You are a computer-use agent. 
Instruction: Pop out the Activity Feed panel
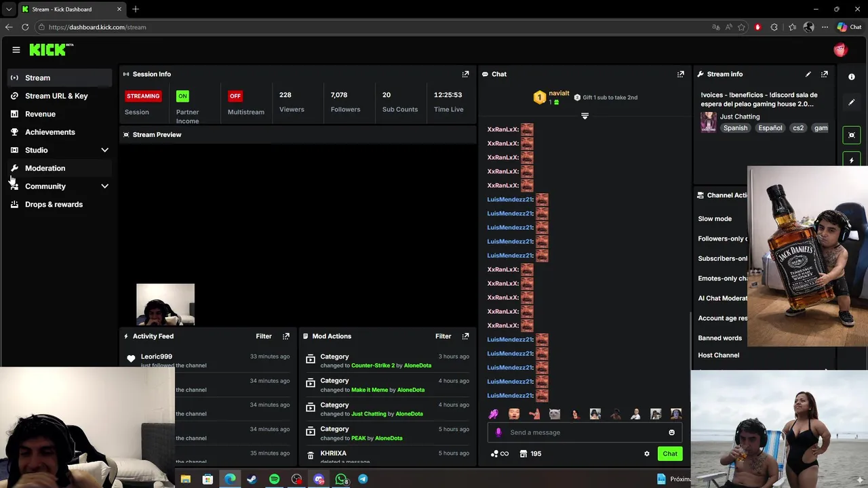click(285, 336)
